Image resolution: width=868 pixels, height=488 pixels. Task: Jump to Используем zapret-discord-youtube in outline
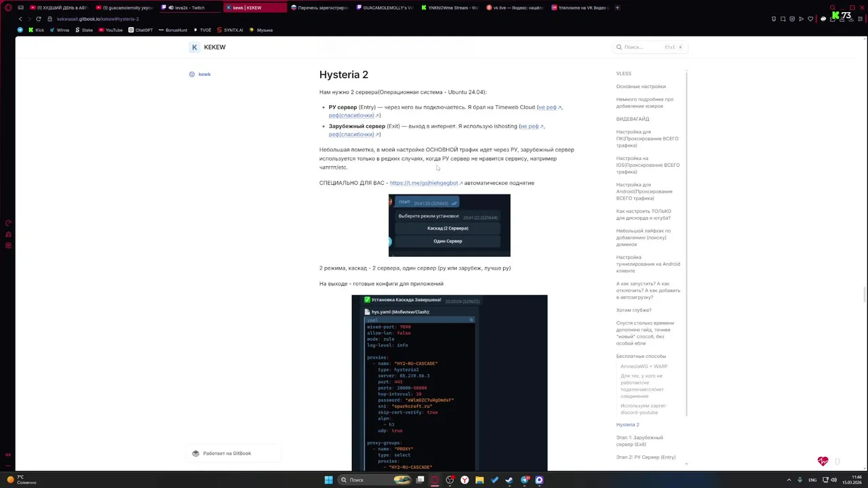point(644,409)
